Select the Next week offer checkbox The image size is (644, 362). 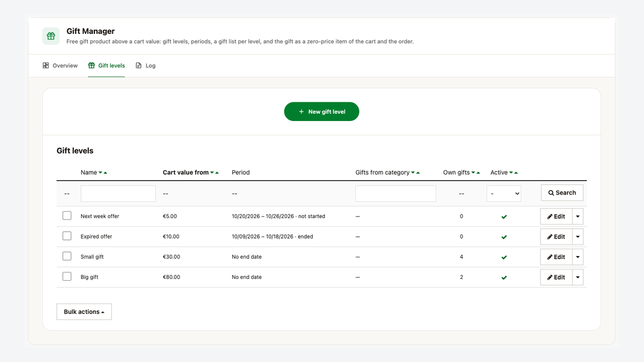coord(67,215)
